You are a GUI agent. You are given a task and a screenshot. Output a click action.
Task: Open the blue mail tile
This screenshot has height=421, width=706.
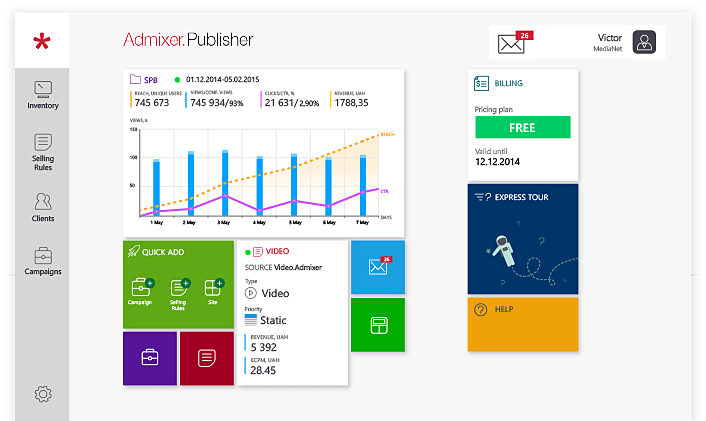coord(378,266)
